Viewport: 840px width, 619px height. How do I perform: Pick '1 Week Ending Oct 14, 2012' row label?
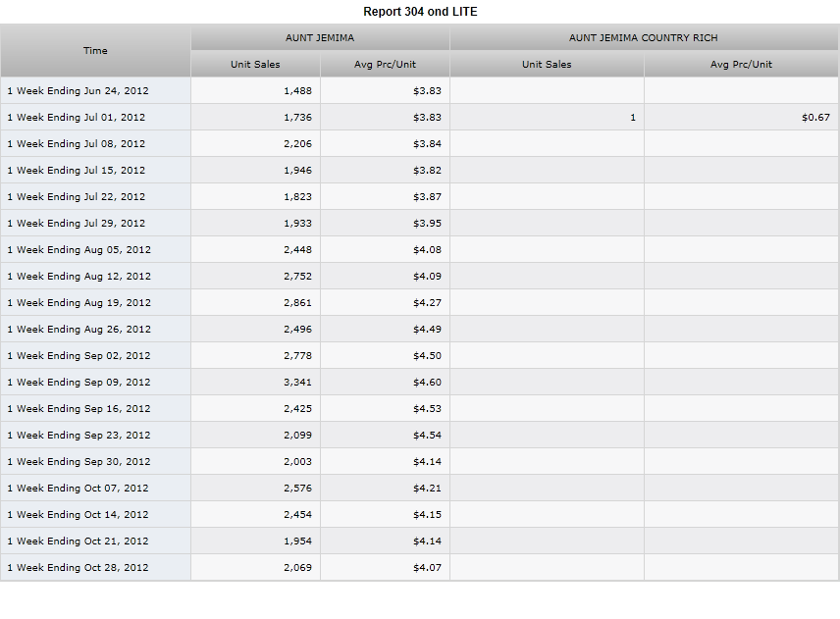tap(95, 515)
